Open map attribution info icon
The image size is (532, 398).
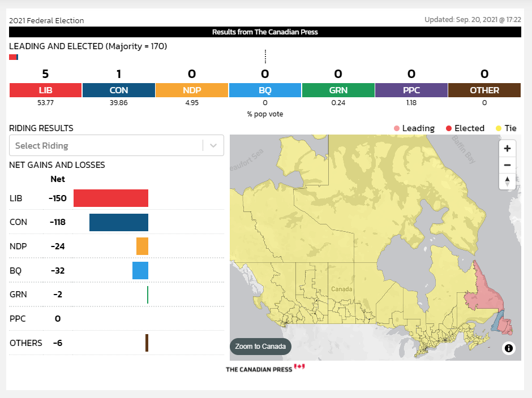509,348
